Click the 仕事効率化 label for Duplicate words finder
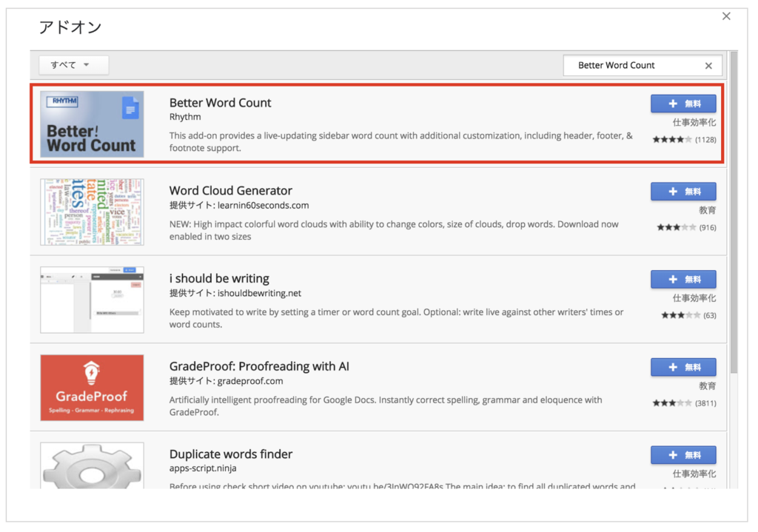 tap(694, 474)
